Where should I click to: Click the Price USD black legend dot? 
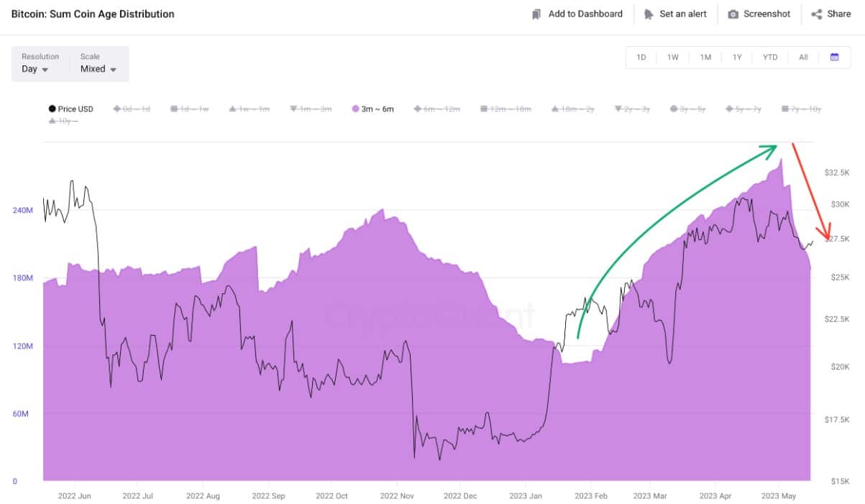point(52,109)
